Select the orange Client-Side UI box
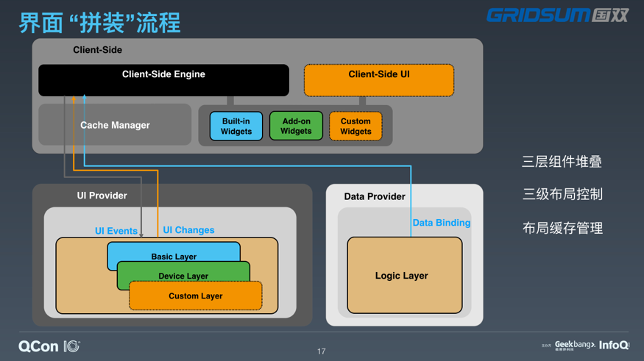The height and width of the screenshot is (361, 644). 379,80
